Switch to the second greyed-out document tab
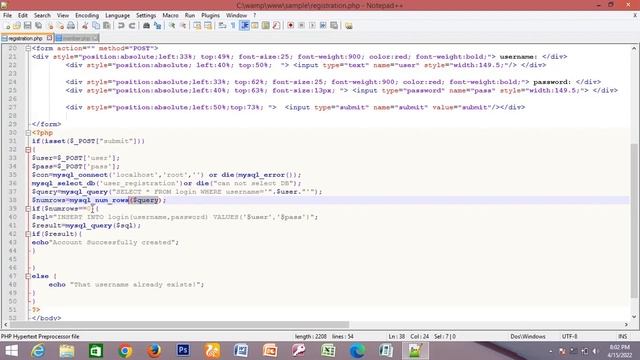The image size is (640, 360). [x=77, y=38]
